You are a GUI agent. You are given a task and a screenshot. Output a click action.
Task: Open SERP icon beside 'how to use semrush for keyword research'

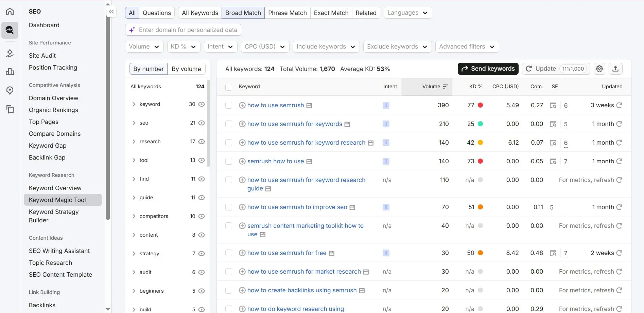[370, 143]
